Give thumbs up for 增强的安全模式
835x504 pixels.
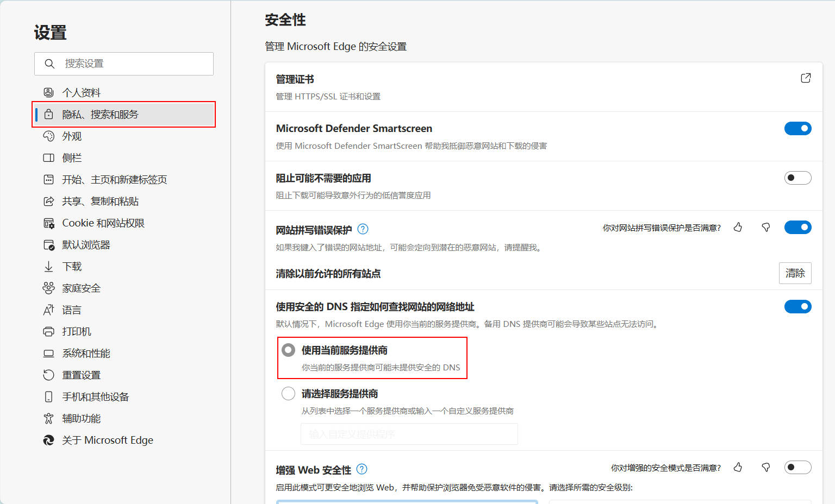pyautogui.click(x=738, y=467)
